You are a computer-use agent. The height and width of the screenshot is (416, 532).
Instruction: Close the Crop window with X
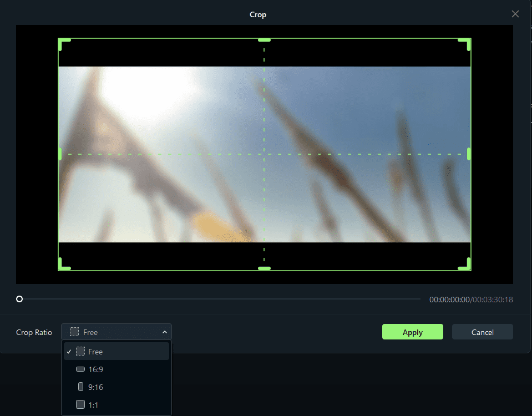[x=515, y=14]
